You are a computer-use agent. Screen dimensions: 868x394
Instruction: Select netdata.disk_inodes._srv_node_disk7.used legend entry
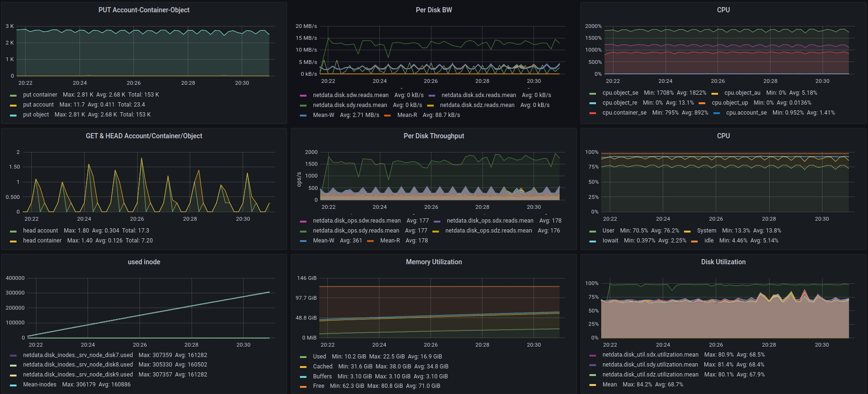(x=78, y=355)
